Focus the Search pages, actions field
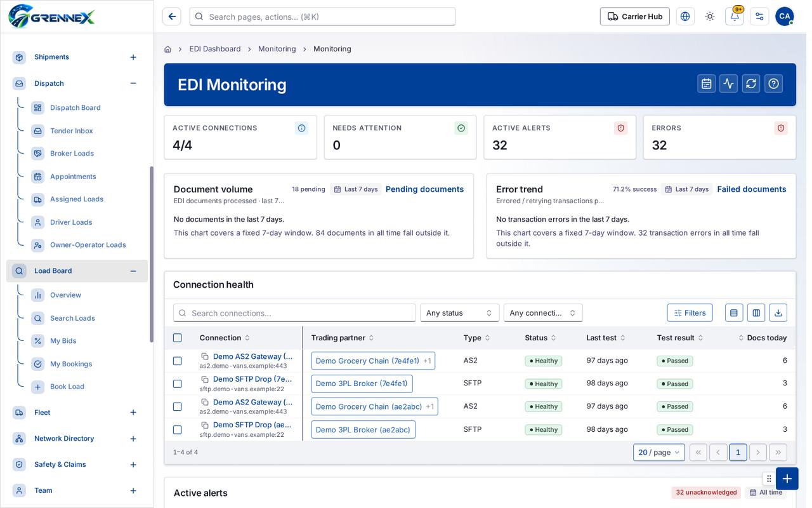 point(322,17)
